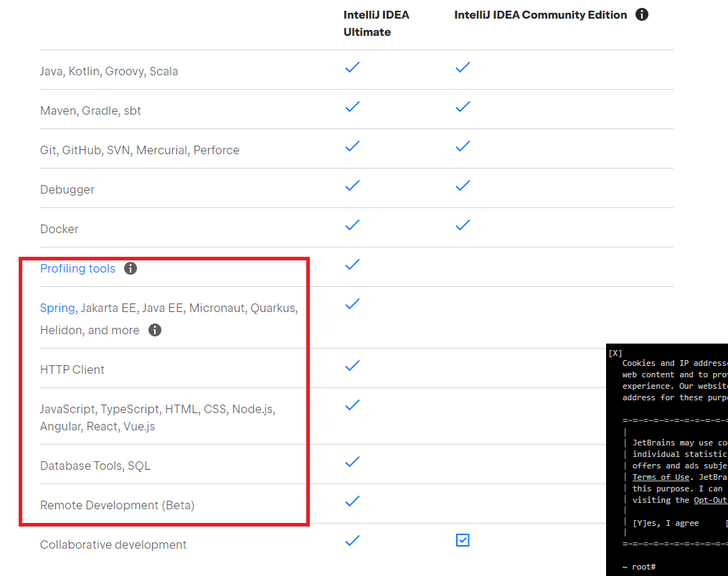The height and width of the screenshot is (576, 728).
Task: Click Community checkmark in Docker row
Action: point(463,225)
